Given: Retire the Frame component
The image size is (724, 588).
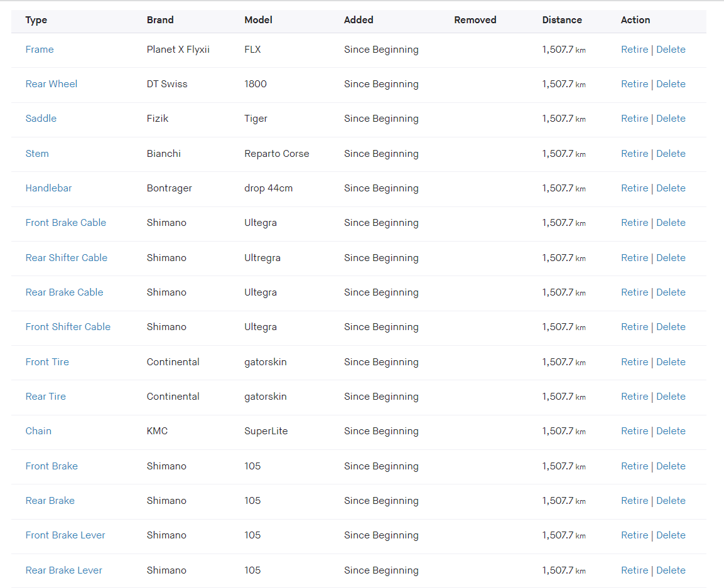Looking at the screenshot, I should coord(634,50).
